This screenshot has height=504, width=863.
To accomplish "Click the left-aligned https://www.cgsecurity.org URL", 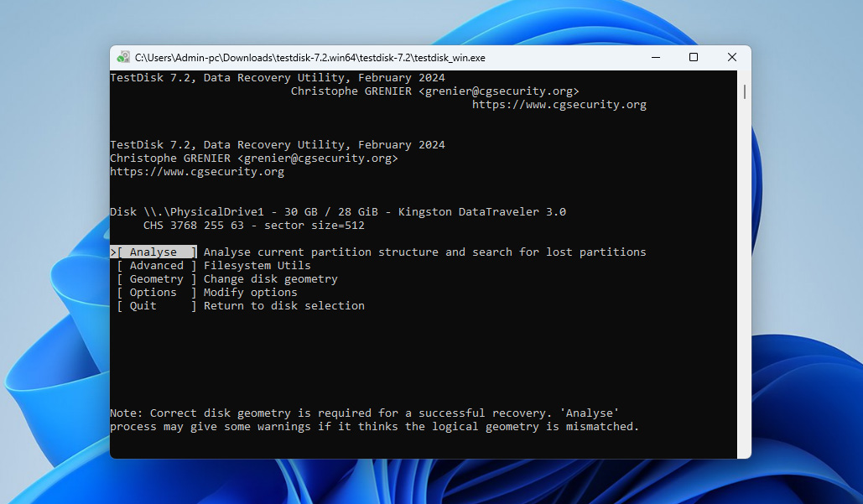I will pos(197,172).
